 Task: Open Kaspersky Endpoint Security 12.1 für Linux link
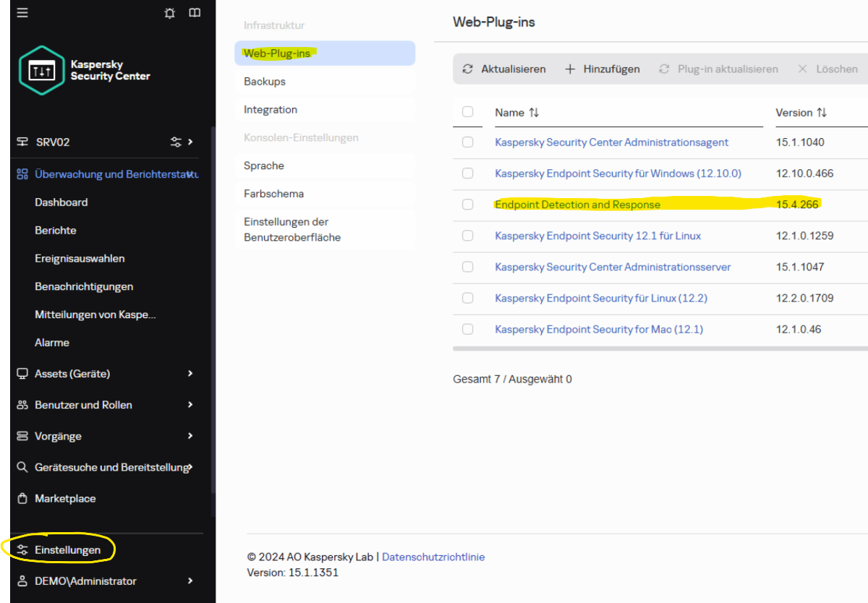pos(598,236)
